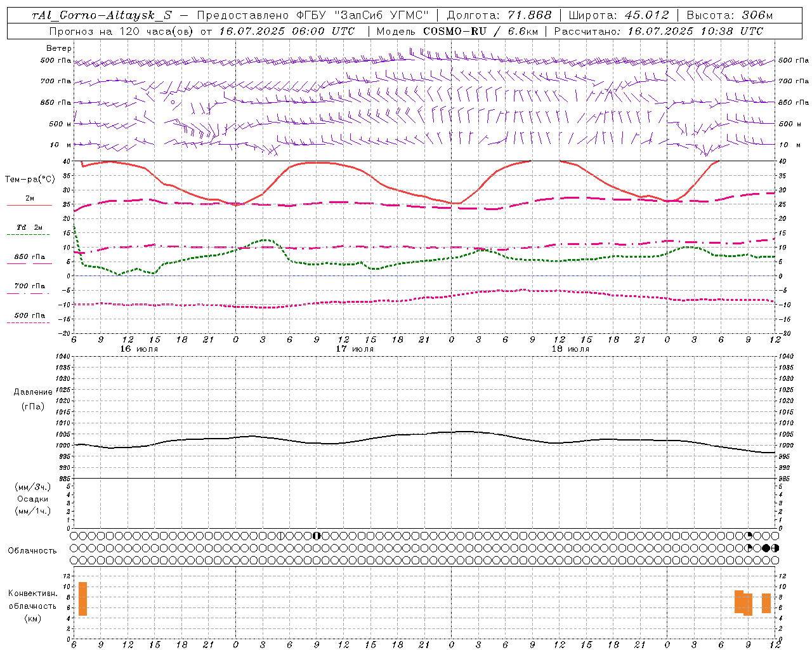
Task: Click the ФГБУ "ЗапСиб УГМС" provider text
Action: point(363,15)
